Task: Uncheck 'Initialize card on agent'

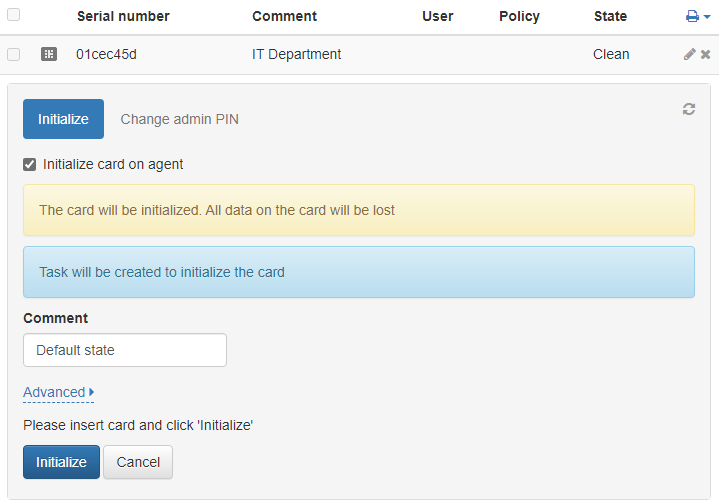Action: point(30,164)
